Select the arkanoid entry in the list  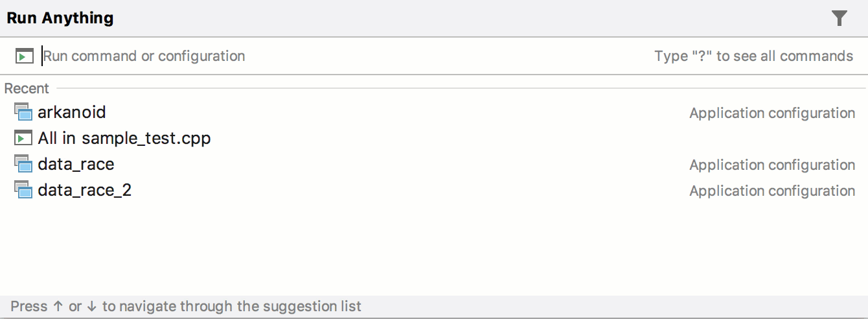[x=72, y=112]
